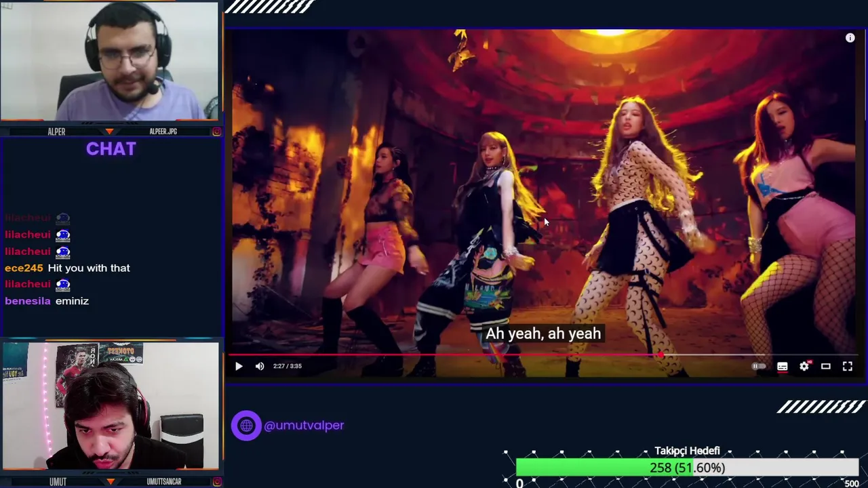868x488 pixels.
Task: Click the Instagram icon next to UMUTTSANCAR
Action: [216, 482]
